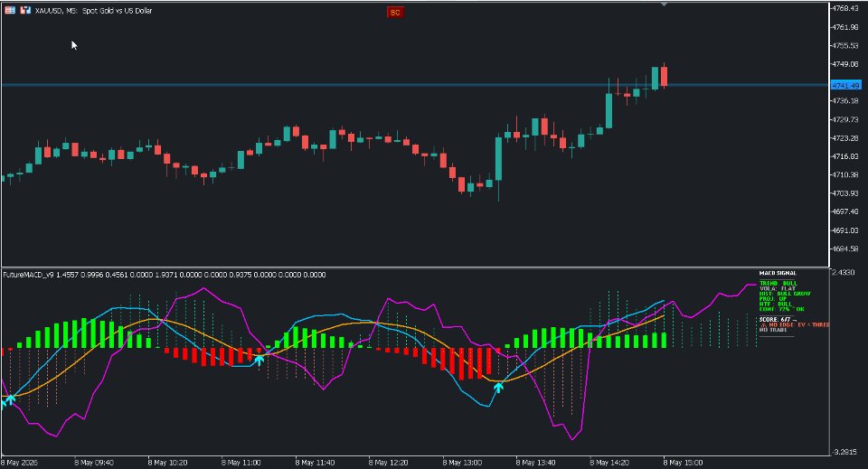Viewport: 868px width, 469px height.
Task: Click price scale value 4723.28
Action: click(x=845, y=137)
